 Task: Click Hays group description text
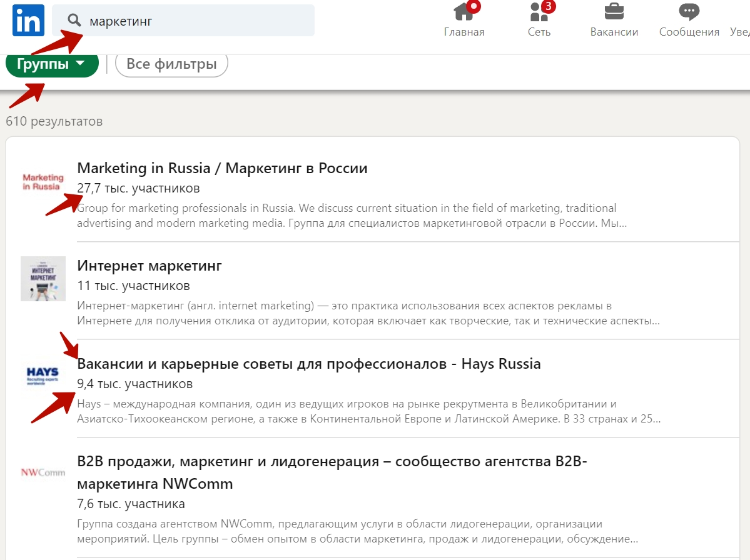pyautogui.click(x=369, y=411)
